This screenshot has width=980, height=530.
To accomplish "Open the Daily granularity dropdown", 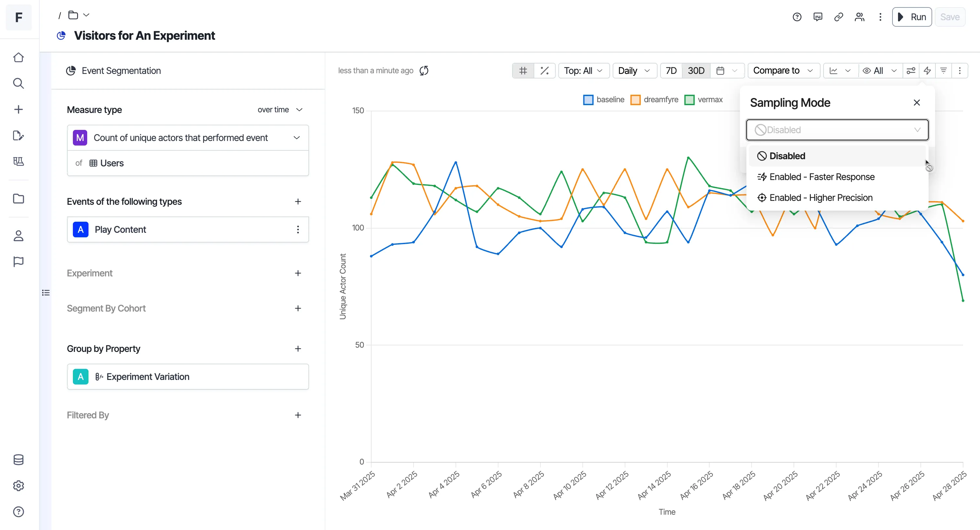I will pyautogui.click(x=634, y=71).
